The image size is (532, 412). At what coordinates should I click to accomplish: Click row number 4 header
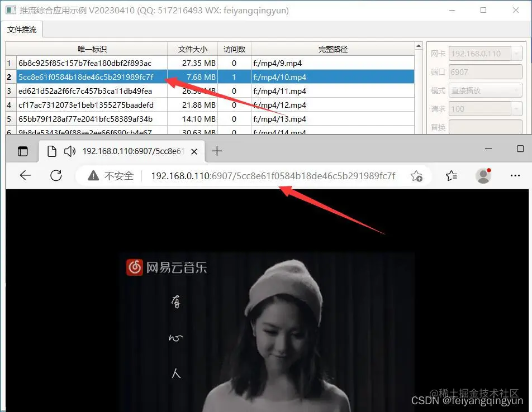point(11,105)
